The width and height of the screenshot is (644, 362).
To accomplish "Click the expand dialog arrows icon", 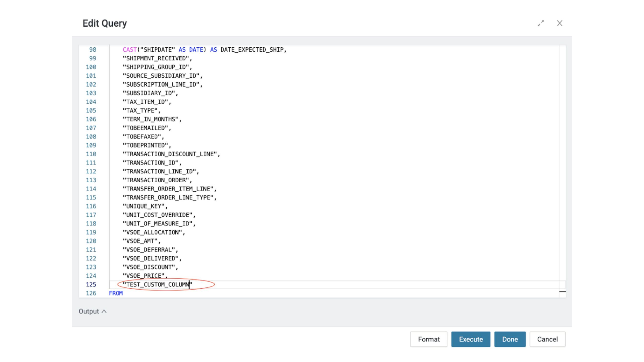I will (x=541, y=23).
